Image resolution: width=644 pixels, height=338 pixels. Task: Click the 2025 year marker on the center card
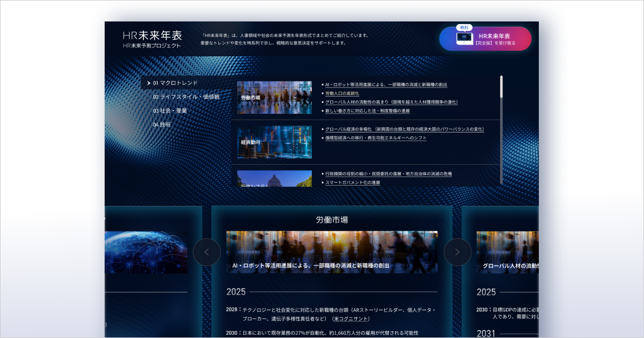236,292
